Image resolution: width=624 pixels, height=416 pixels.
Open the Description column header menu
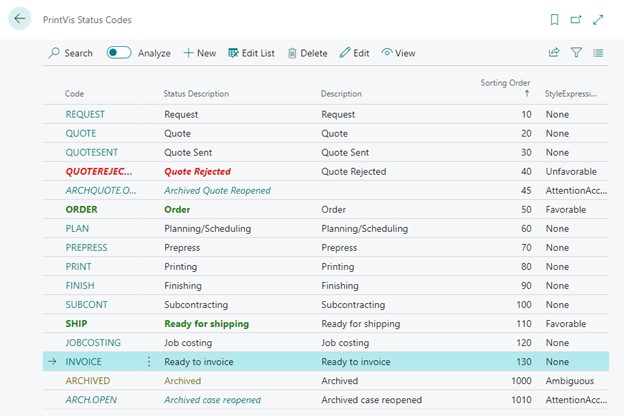341,94
